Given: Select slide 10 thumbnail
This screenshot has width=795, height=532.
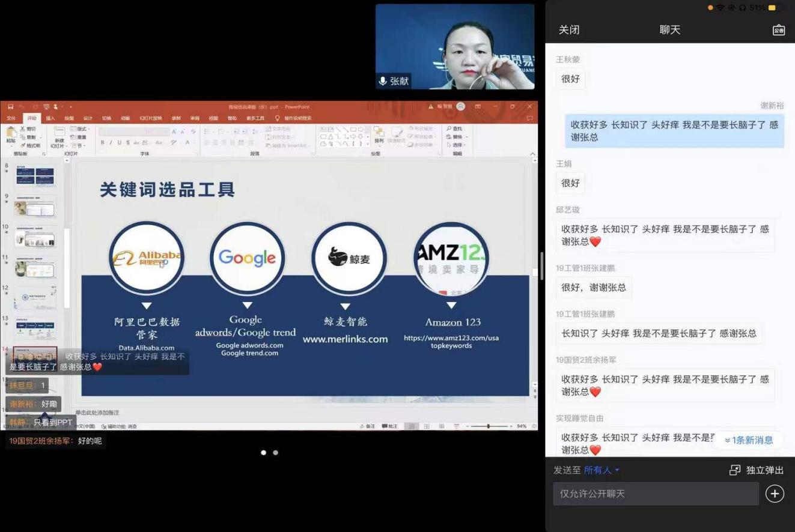Looking at the screenshot, I should 35,238.
